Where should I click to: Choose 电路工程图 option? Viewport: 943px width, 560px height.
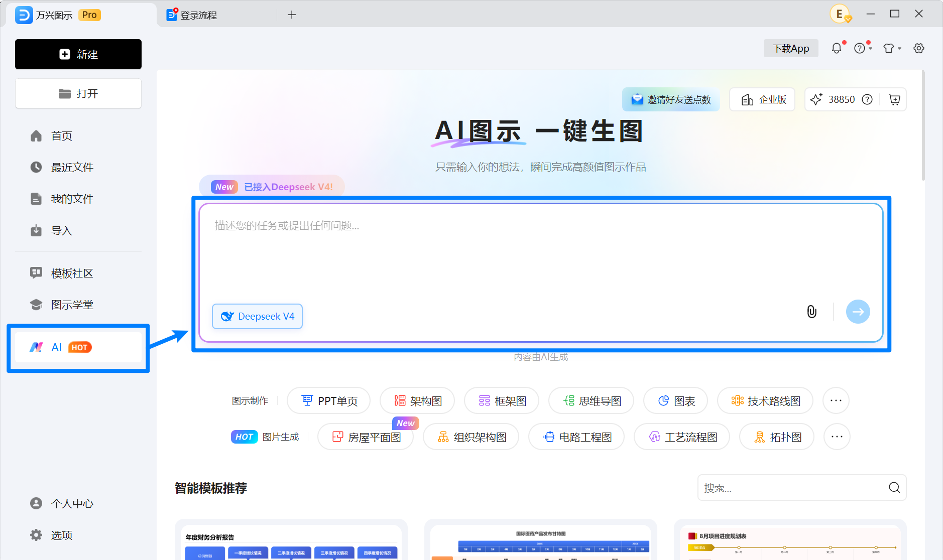576,437
